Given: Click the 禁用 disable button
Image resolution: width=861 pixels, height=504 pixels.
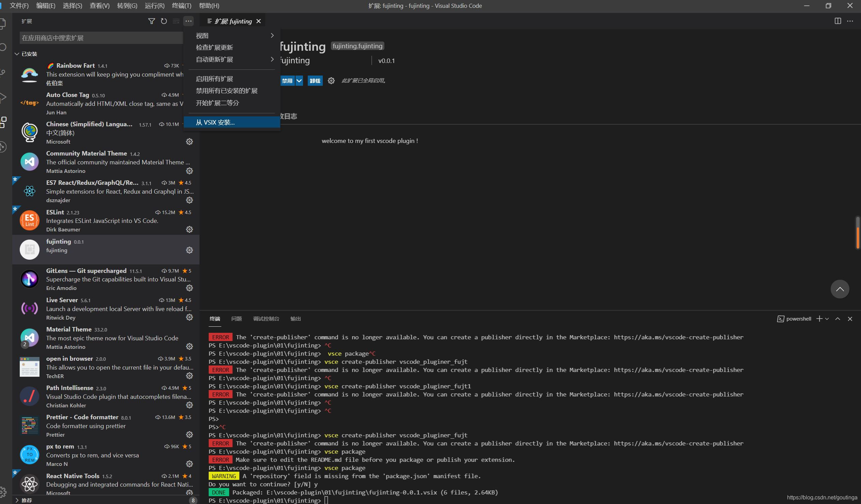Looking at the screenshot, I should click(287, 81).
